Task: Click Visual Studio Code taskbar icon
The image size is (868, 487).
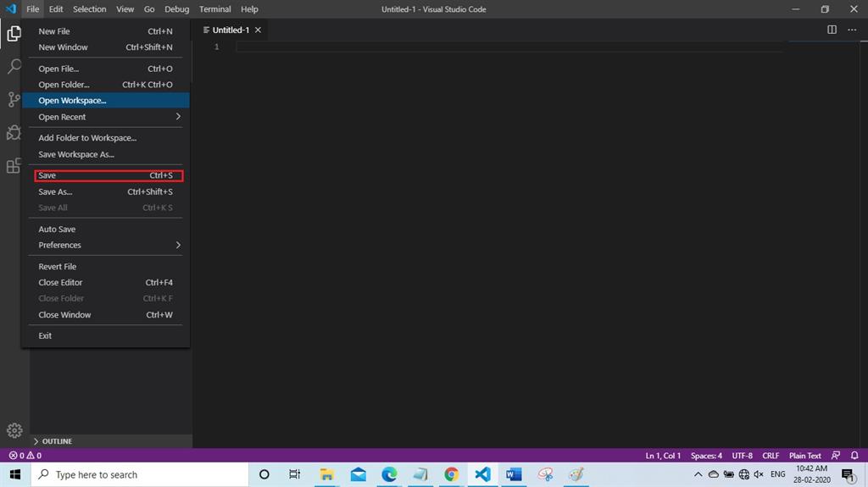Action: [482, 474]
